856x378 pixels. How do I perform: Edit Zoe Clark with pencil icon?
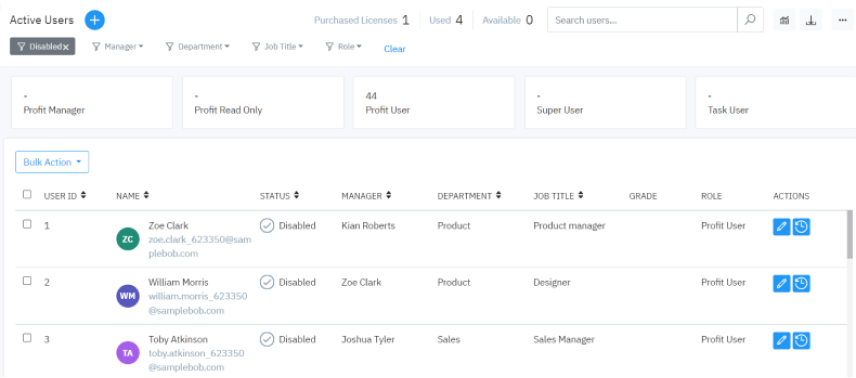tap(782, 227)
